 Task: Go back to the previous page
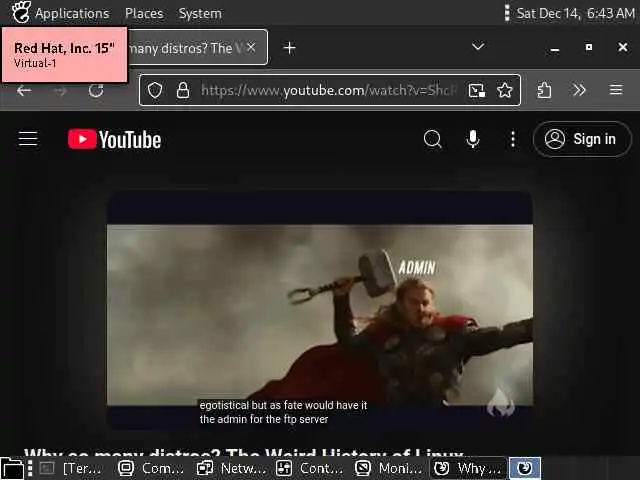24,90
